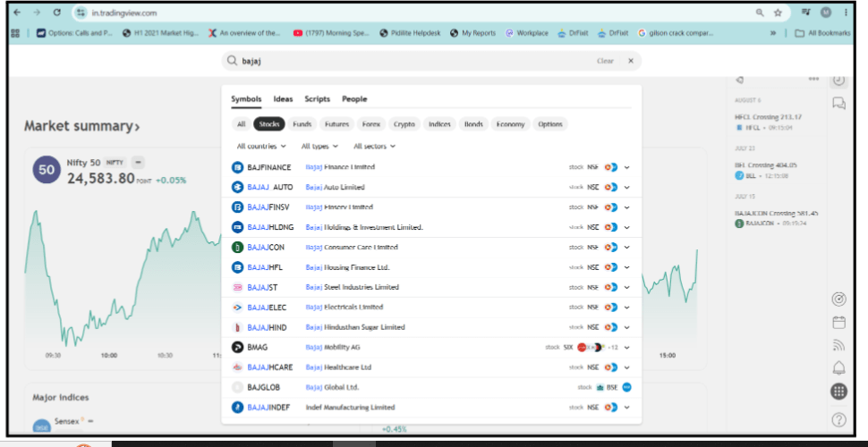The height and width of the screenshot is (447, 868).
Task: Open notifications bell in right sidebar
Action: (x=839, y=368)
